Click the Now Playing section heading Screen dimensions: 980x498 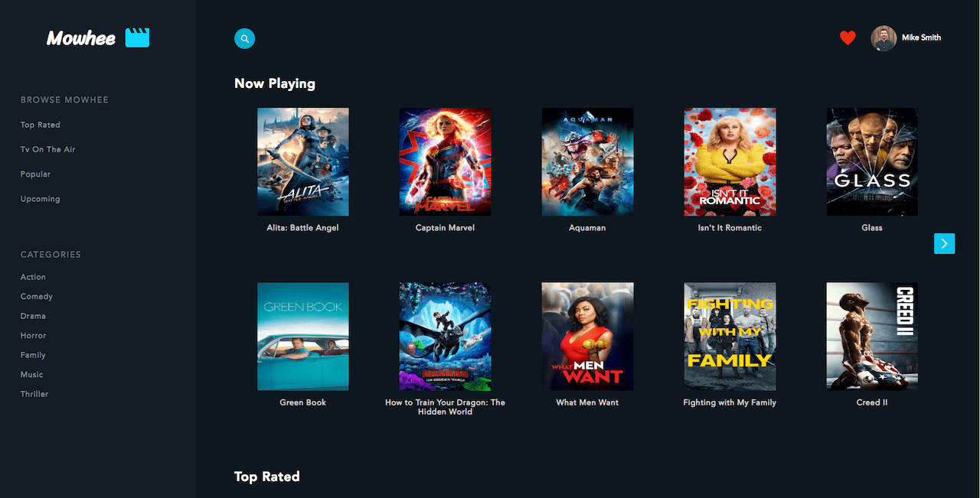pyautogui.click(x=275, y=83)
